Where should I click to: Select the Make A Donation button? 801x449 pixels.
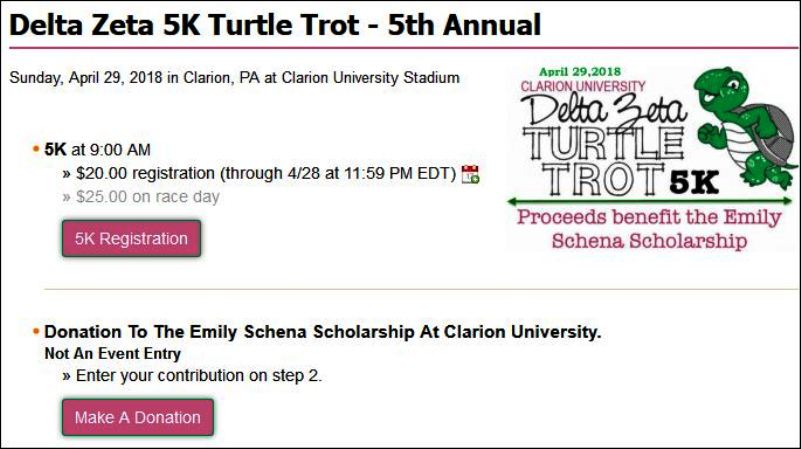[138, 417]
